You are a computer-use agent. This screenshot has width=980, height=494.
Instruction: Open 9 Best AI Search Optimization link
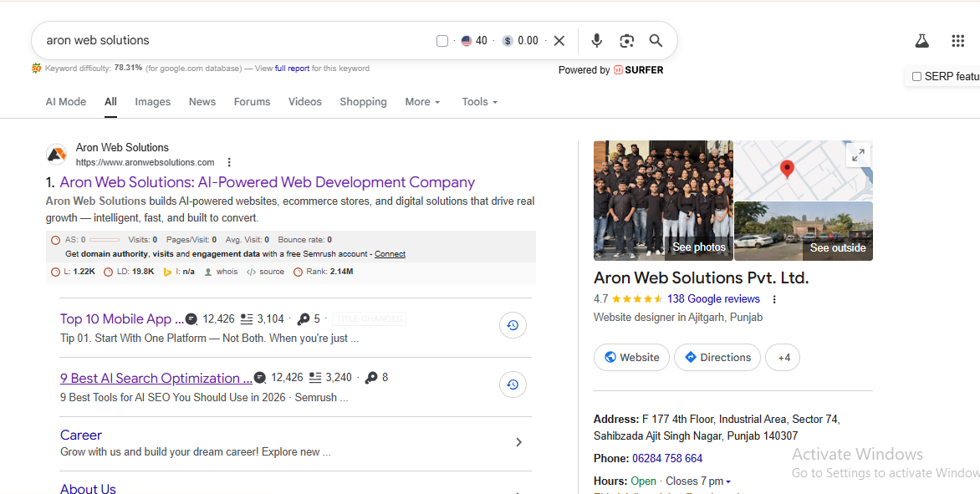[156, 379]
